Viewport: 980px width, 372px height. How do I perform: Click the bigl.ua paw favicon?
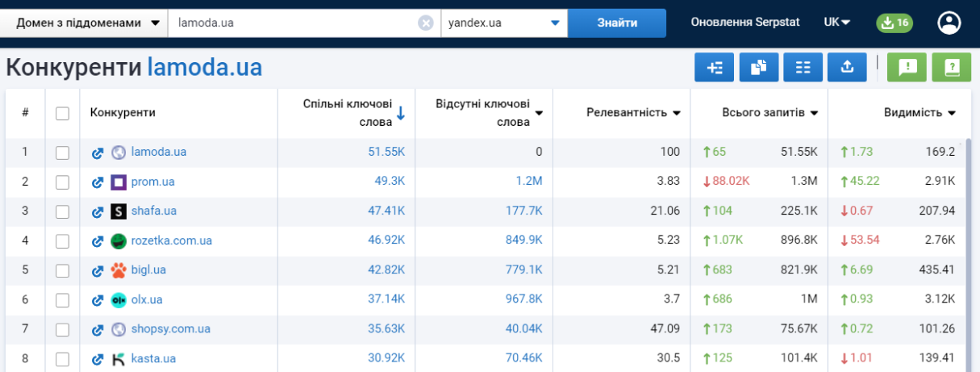[x=119, y=270]
